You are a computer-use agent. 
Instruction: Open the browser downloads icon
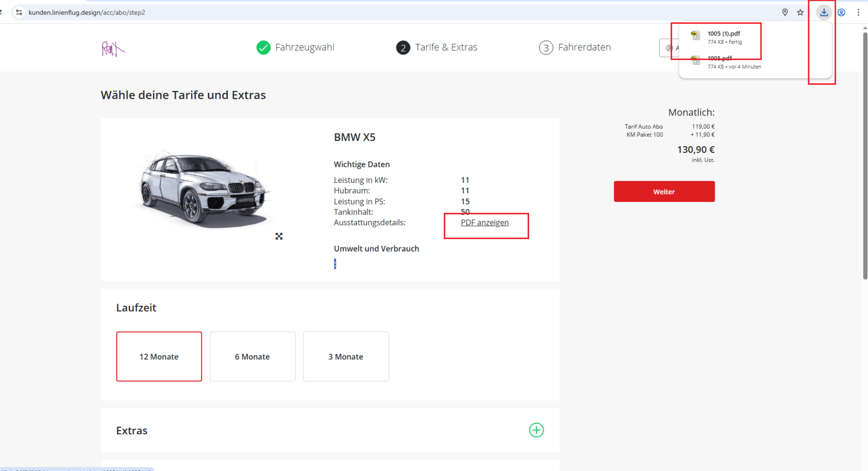coord(824,12)
